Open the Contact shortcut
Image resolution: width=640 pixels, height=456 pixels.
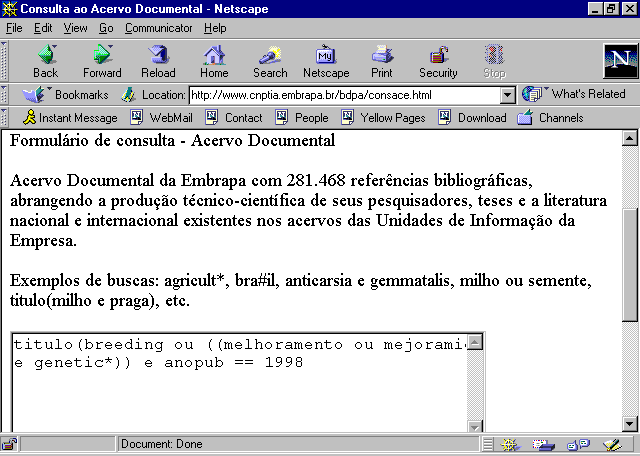click(x=234, y=118)
